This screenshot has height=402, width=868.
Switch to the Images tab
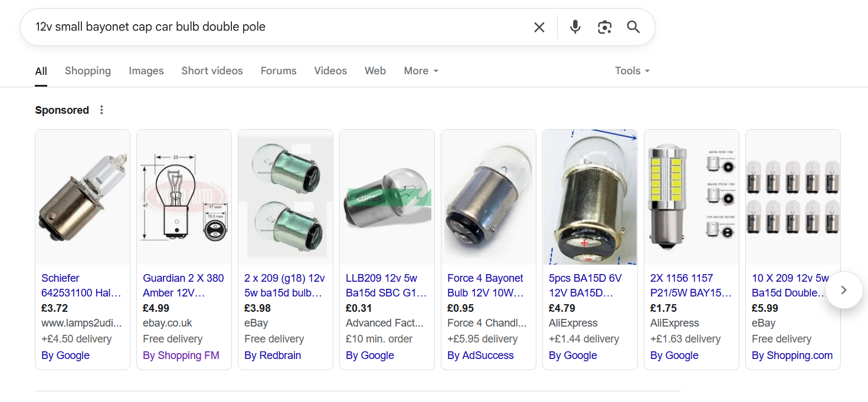click(146, 71)
